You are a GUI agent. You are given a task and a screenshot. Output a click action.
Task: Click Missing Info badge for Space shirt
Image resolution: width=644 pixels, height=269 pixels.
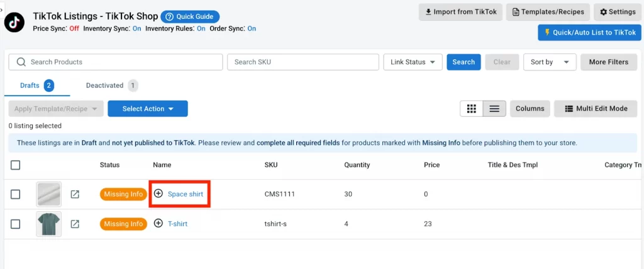point(123,194)
